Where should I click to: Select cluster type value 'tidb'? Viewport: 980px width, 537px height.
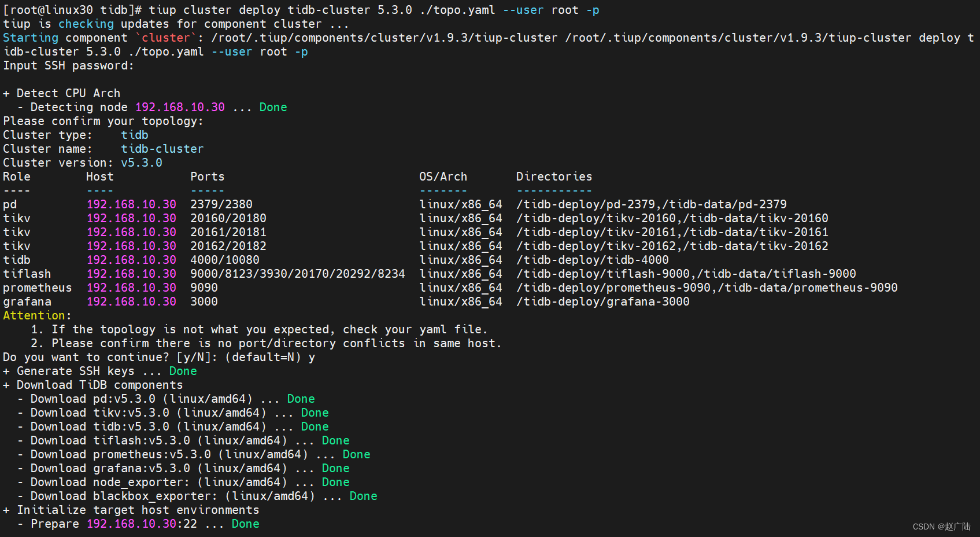(135, 135)
